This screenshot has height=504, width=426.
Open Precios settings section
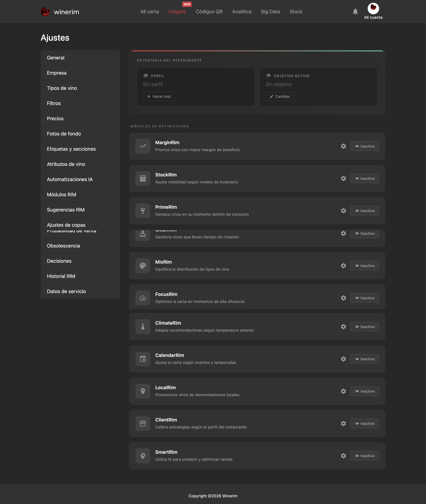80,118
